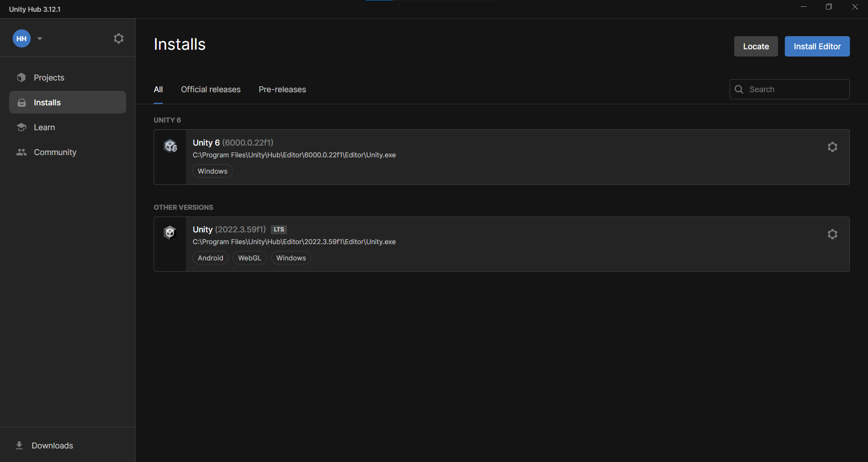Open settings gear for Unity 6000.0.22f1

coord(832,147)
